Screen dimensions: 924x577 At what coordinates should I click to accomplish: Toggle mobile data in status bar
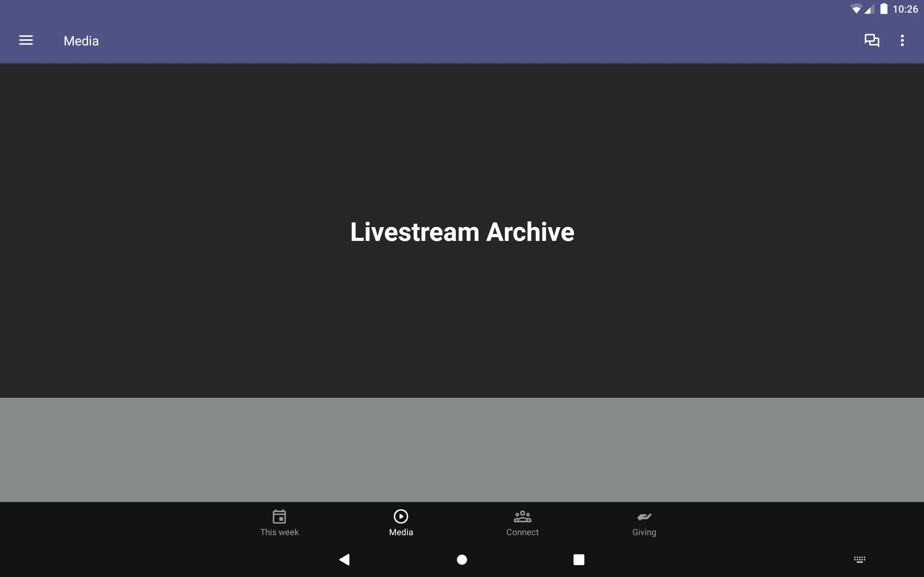pyautogui.click(x=867, y=9)
